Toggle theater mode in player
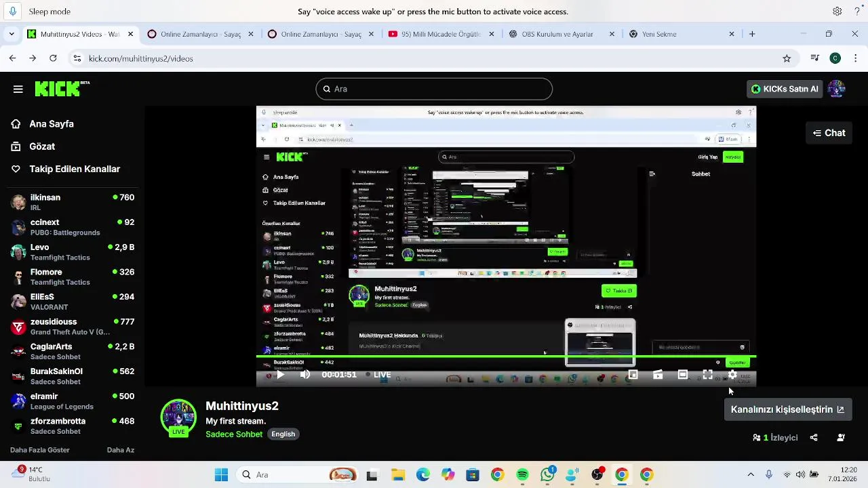Viewport: 868px width, 488px height. click(683, 374)
